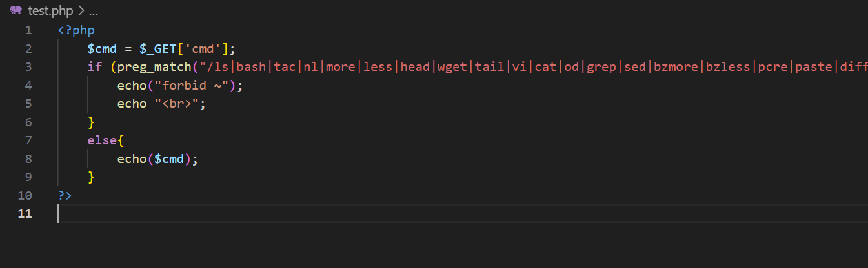The width and height of the screenshot is (868, 268).
Task: Place cursor on the <?php opening tag
Action: point(76,30)
